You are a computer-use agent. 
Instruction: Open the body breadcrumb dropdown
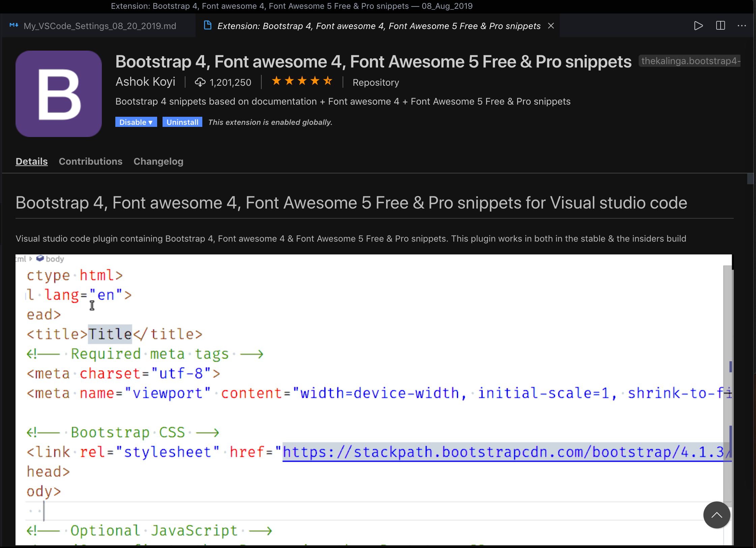(50, 259)
